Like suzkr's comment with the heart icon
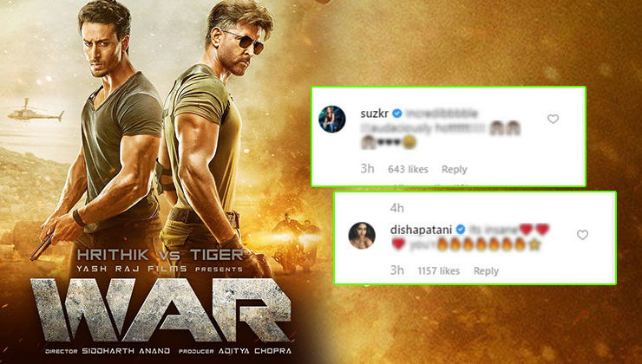642x364 pixels. pyautogui.click(x=553, y=119)
